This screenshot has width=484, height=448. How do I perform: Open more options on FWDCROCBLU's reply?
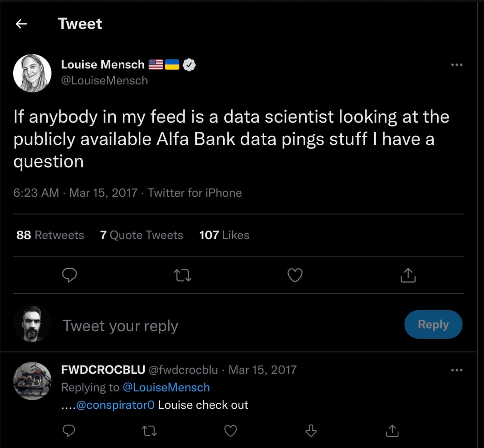tap(457, 370)
